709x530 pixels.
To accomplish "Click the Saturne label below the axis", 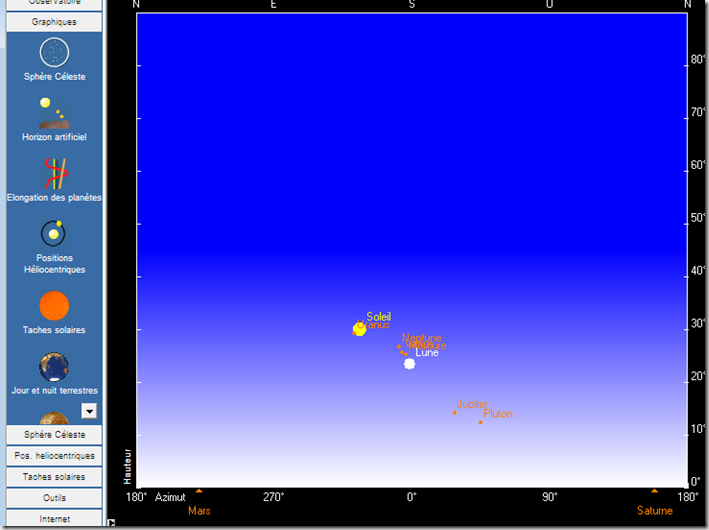I will coord(655,511).
